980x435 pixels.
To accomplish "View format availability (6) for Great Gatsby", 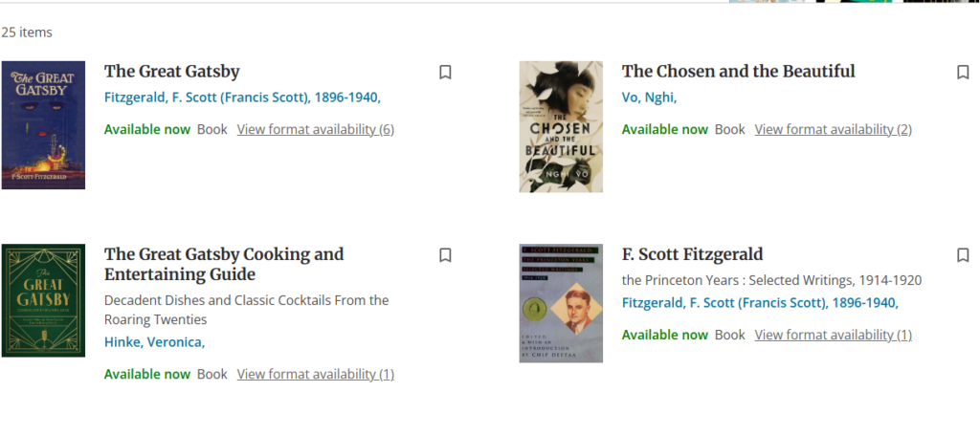I will pos(315,129).
